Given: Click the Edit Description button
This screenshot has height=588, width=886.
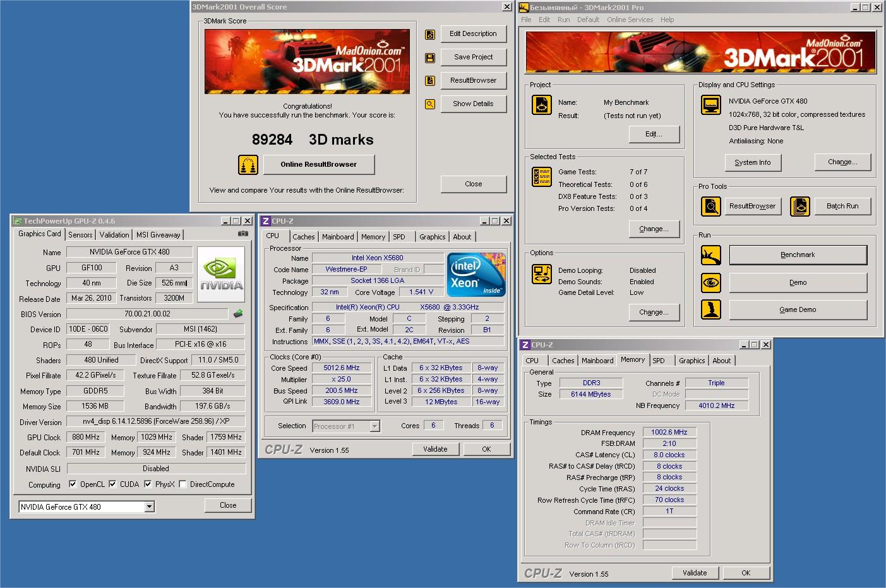Looking at the screenshot, I should tap(473, 33).
